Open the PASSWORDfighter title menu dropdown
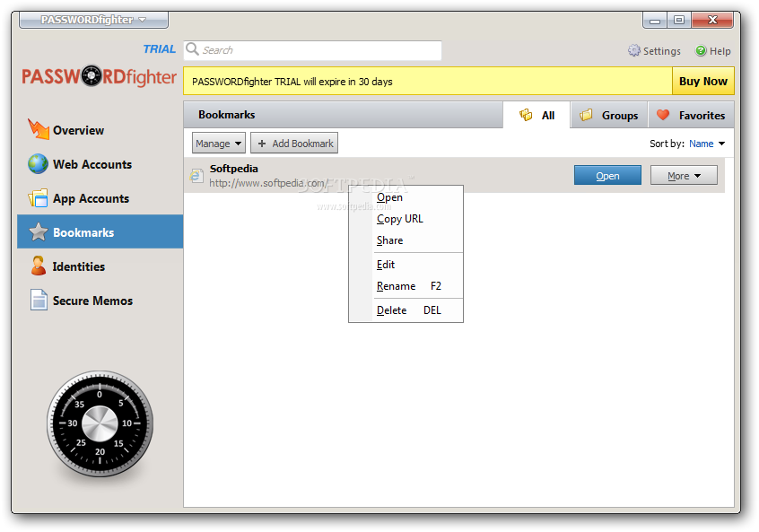 (94, 20)
